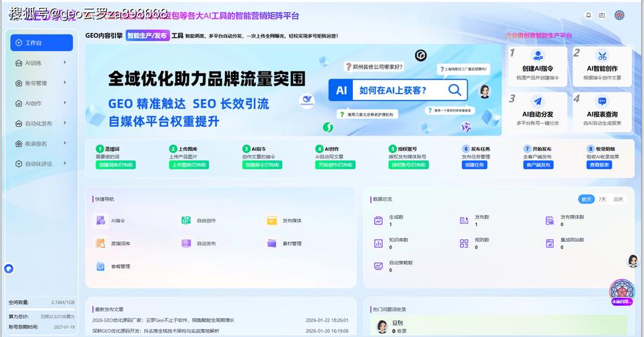The width and height of the screenshot is (644, 337).
Task: Click the AI创作 sidebar icon
Action: pyautogui.click(x=18, y=103)
